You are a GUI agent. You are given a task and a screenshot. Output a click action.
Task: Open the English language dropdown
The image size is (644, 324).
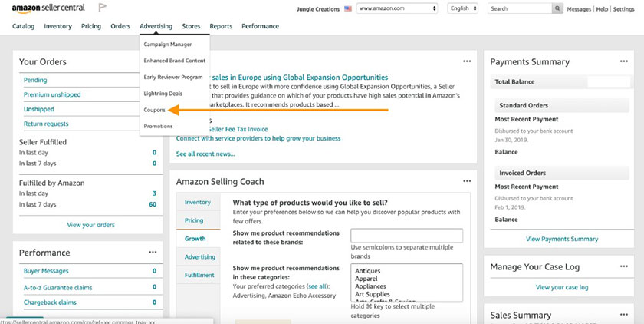coord(463,8)
